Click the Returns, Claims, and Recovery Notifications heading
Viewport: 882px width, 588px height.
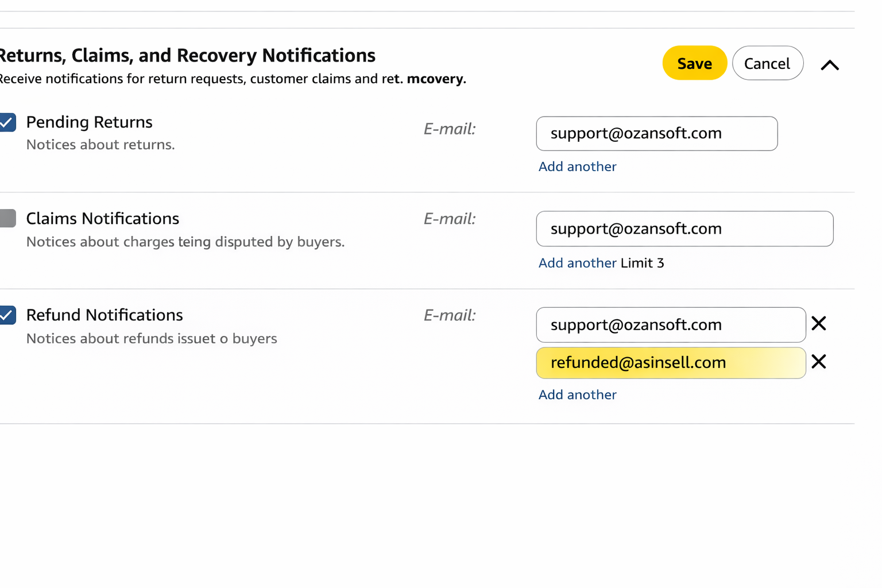[187, 56]
